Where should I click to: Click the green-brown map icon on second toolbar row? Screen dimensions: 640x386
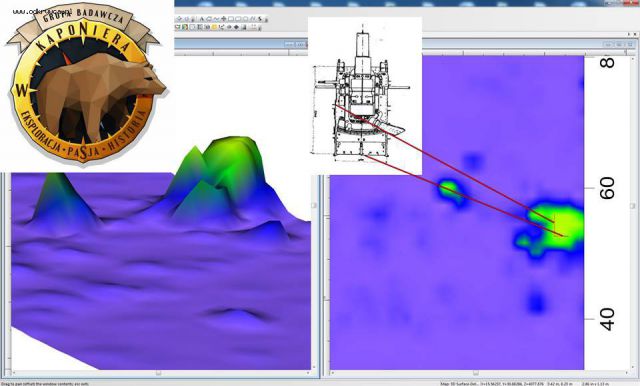(x=185, y=27)
